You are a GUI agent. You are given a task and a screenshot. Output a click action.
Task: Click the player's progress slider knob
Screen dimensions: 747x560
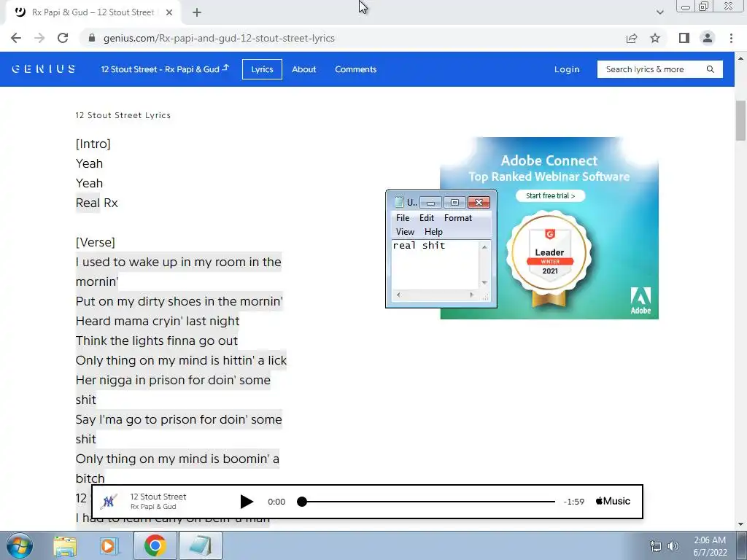tap(302, 502)
